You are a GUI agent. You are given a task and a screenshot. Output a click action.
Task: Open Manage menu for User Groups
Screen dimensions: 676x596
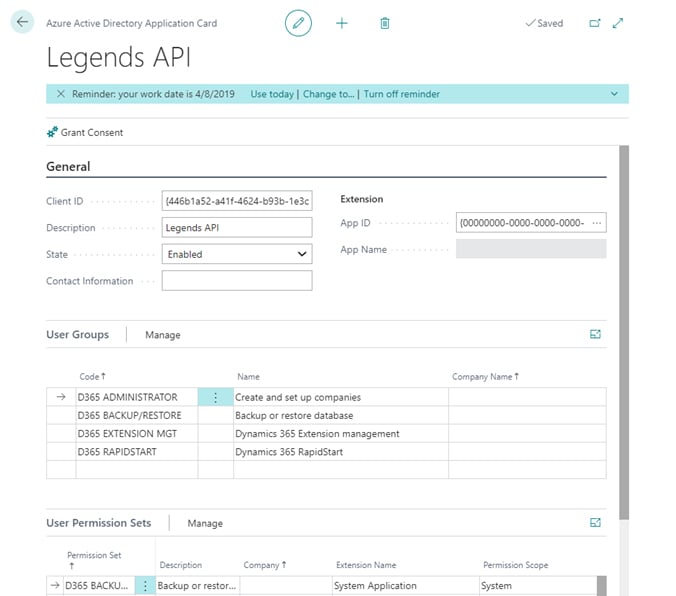163,335
